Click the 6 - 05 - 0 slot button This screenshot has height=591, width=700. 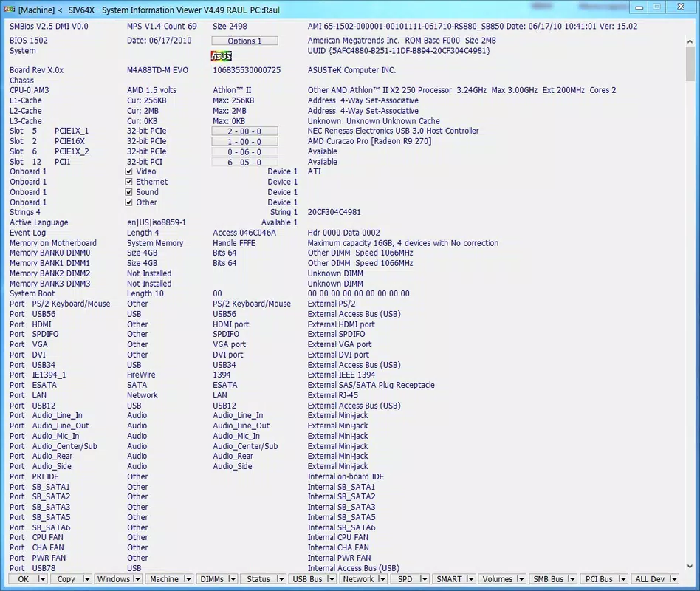coord(244,163)
